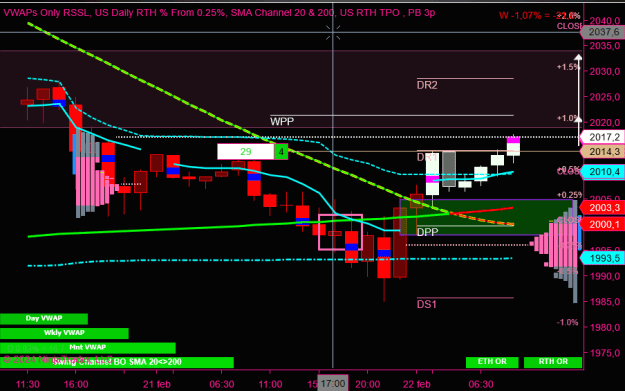Click the -1.0% level label

[x=568, y=322]
